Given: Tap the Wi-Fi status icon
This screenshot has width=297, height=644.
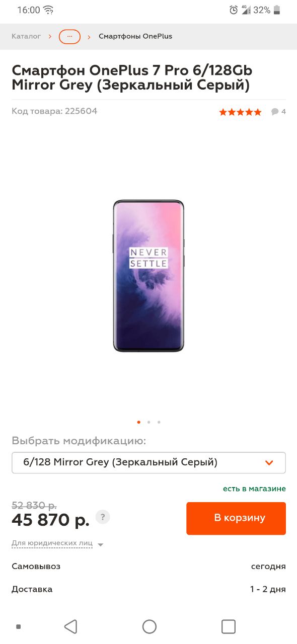Looking at the screenshot, I should pos(48,10).
